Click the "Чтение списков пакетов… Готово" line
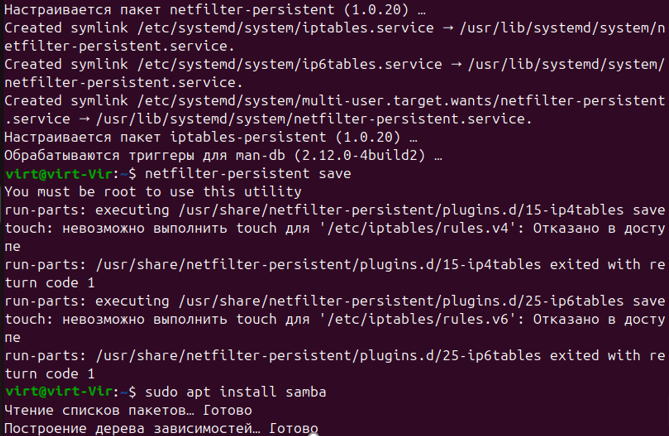The width and height of the screenshot is (669, 436). pyautogui.click(x=128, y=410)
